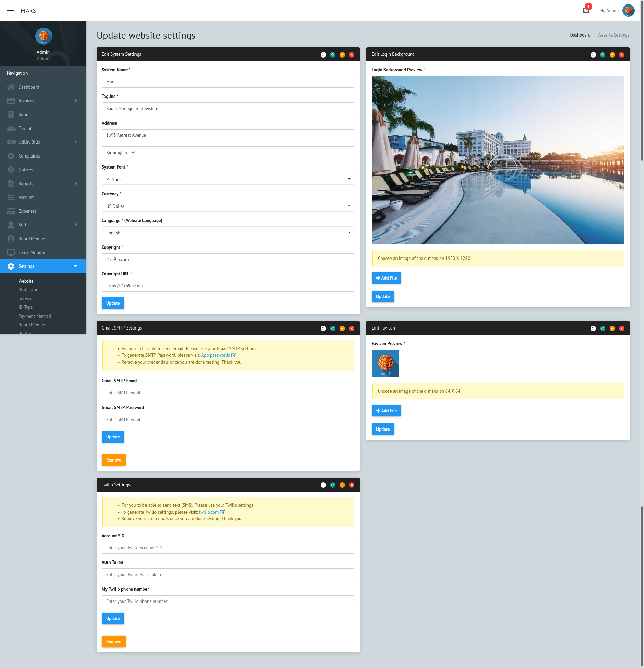Open the Payment Method settings page
Image resolution: width=644 pixels, height=668 pixels.
pos(34,316)
